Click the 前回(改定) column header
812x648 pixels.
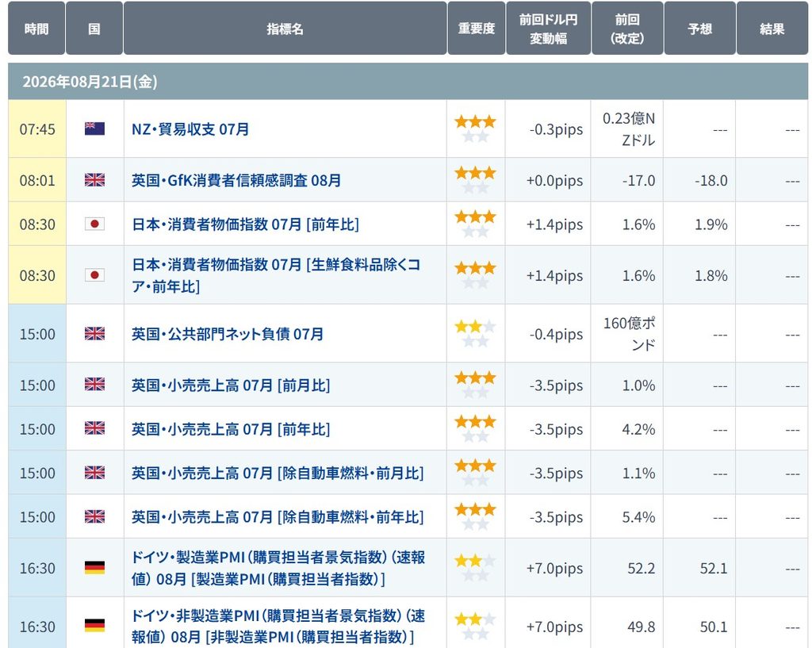click(628, 28)
